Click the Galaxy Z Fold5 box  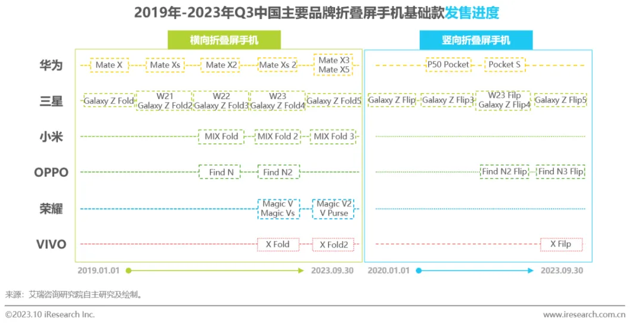[333, 101]
